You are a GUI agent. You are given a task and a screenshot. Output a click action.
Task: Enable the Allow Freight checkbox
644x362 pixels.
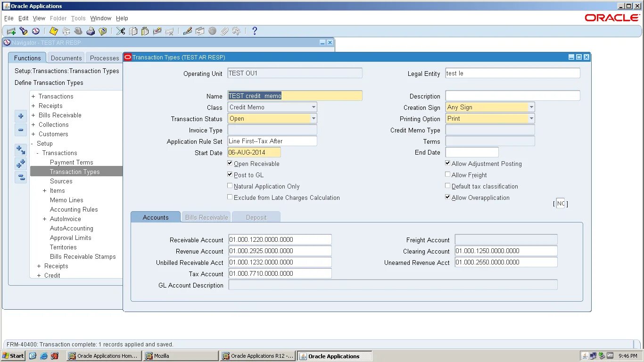[x=447, y=174]
